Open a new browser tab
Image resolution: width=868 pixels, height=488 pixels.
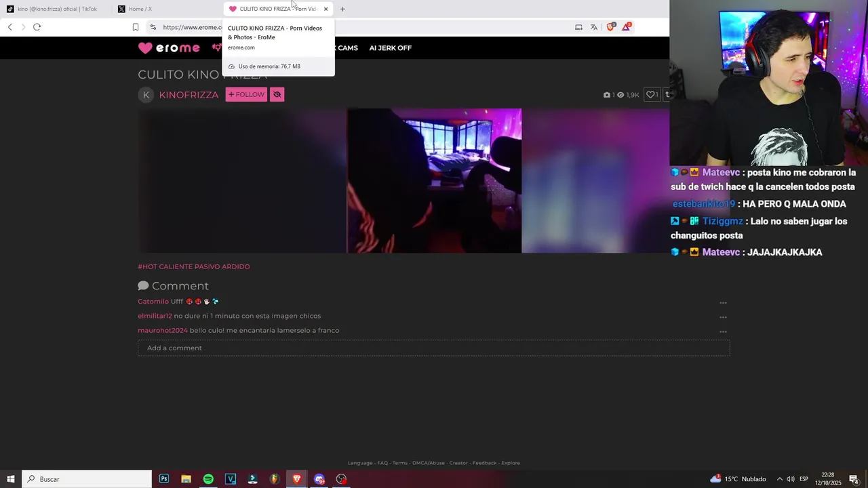(x=342, y=9)
